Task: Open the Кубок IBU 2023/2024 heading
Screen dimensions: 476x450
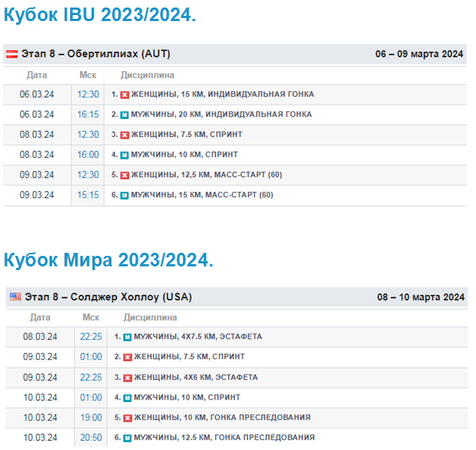Action: [x=100, y=14]
